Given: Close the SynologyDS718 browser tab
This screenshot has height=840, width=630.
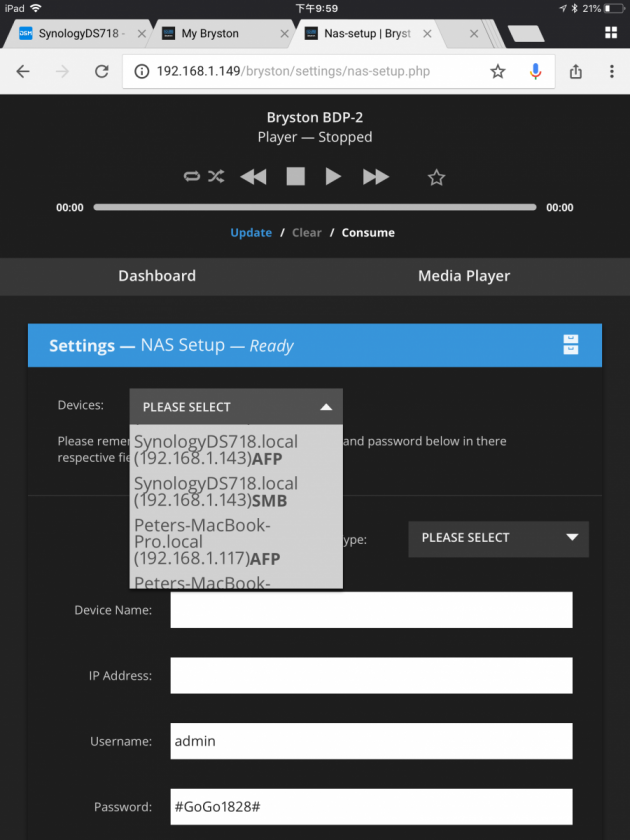Looking at the screenshot, I should pos(141,34).
